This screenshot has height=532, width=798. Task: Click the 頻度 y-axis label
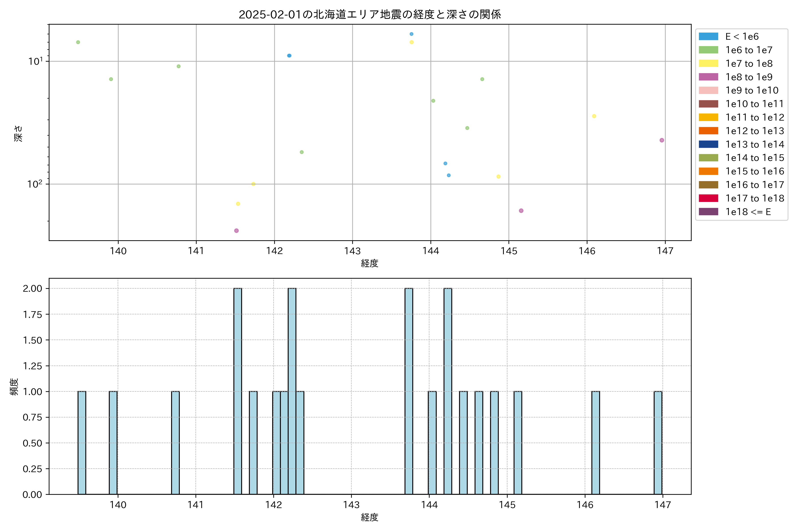coord(14,386)
